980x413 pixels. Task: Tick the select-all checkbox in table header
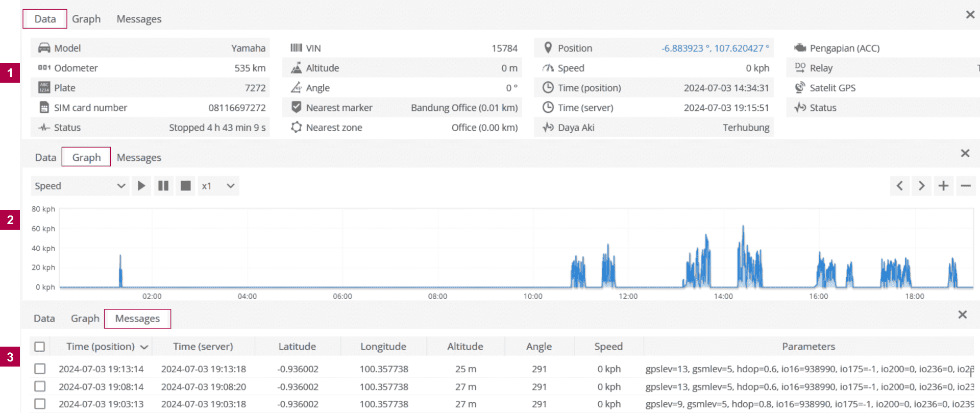40,347
